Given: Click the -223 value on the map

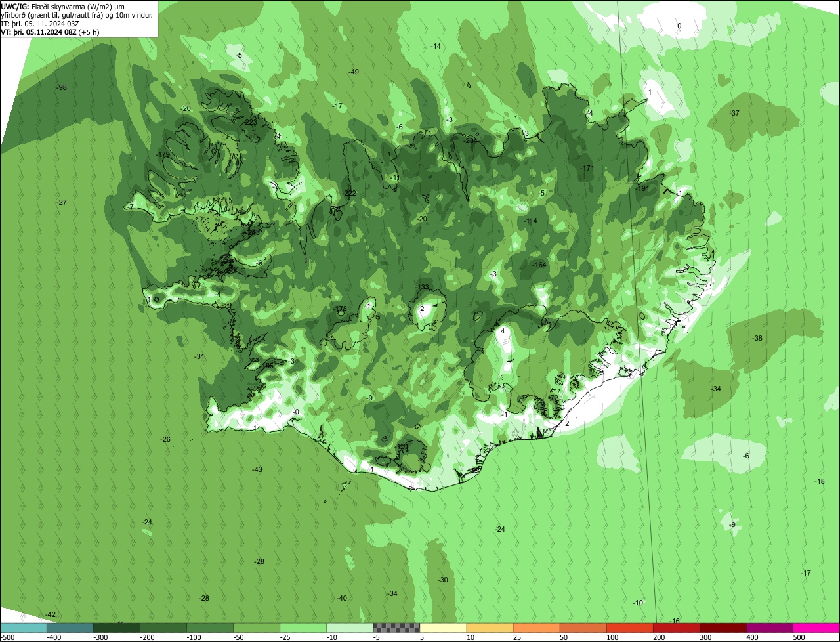Looking at the screenshot, I should point(251,122).
